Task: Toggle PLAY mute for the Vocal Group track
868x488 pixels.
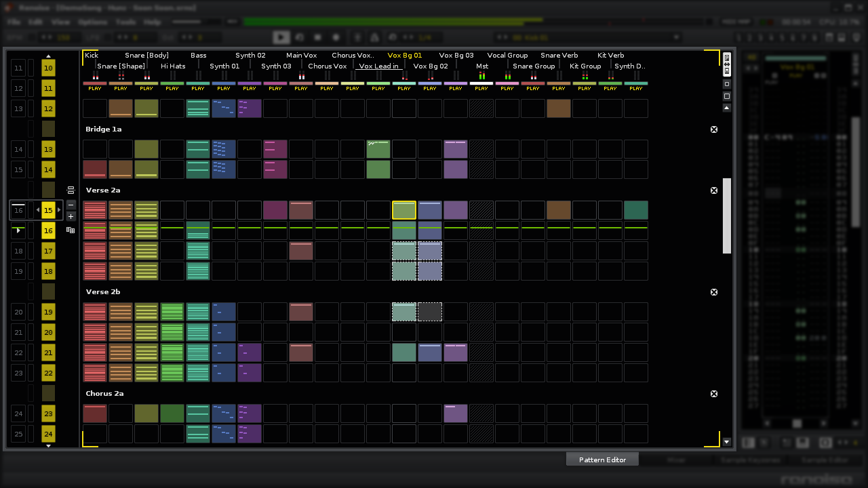Action: point(507,88)
